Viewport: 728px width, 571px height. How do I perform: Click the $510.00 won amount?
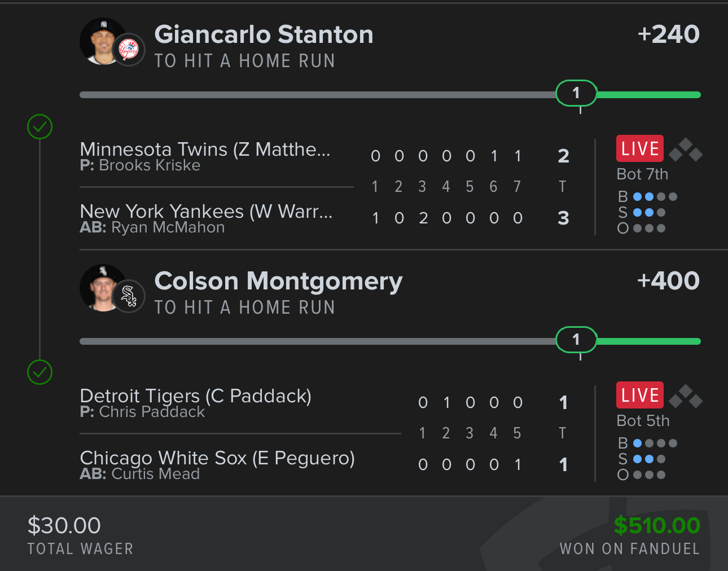click(657, 526)
